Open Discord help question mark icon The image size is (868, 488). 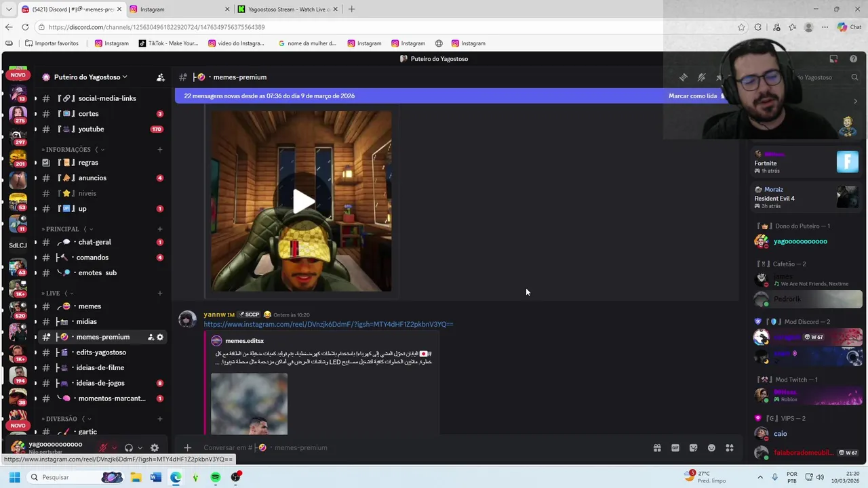(x=854, y=59)
